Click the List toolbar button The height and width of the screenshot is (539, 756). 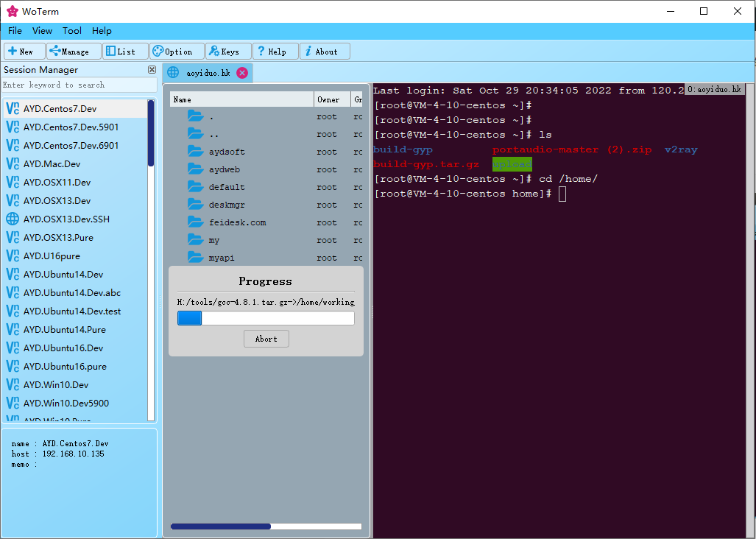tap(125, 51)
